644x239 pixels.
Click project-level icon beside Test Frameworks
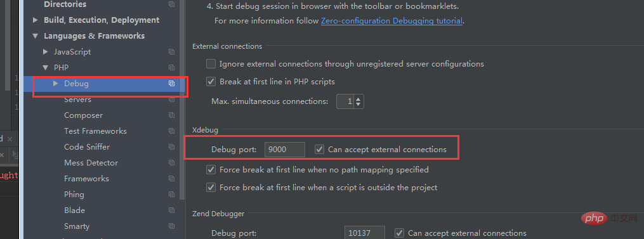click(172, 131)
